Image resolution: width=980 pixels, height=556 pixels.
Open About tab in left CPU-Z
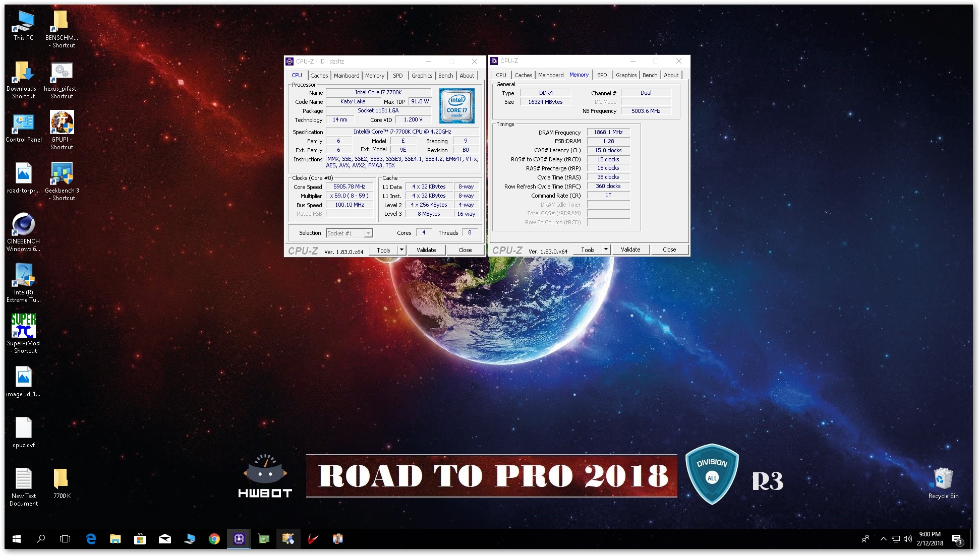467,76
